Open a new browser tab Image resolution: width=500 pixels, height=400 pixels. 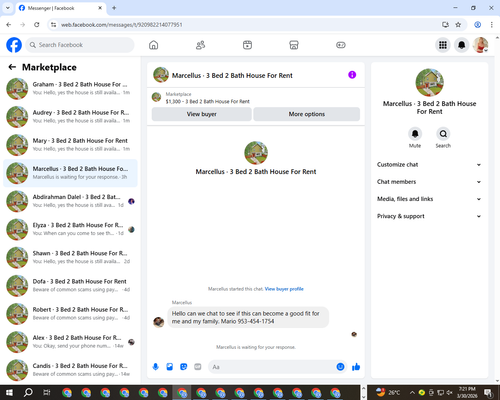(x=114, y=8)
